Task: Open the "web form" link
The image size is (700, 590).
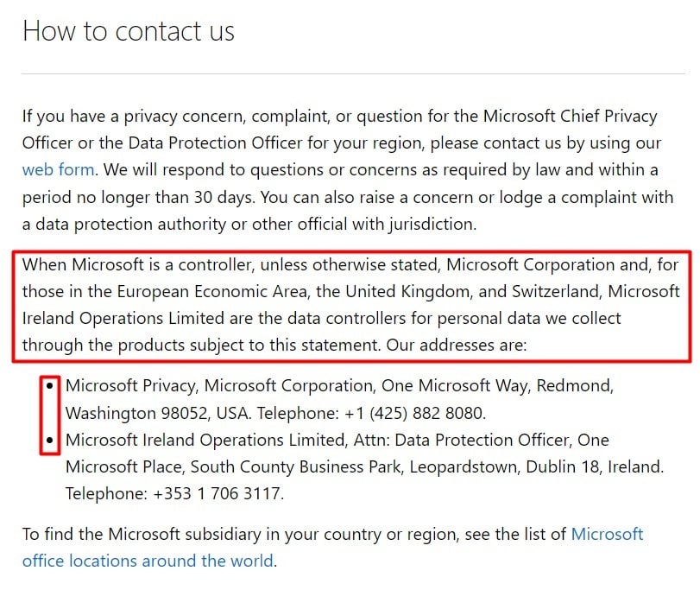Action: pyautogui.click(x=59, y=169)
